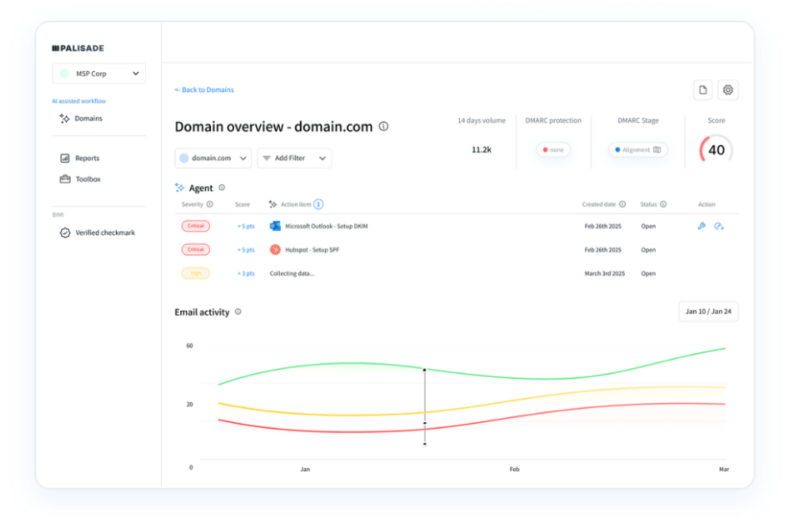
Task: Click the info icon next to Agent
Action: point(222,188)
